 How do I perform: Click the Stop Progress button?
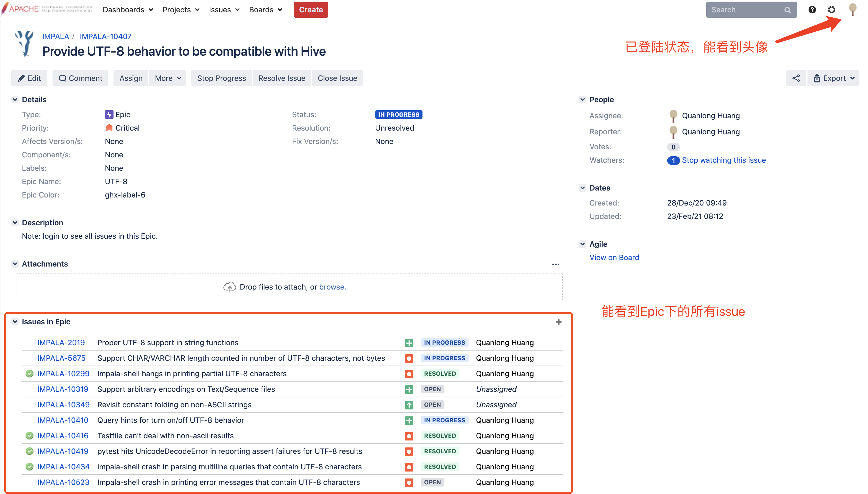[x=221, y=78]
